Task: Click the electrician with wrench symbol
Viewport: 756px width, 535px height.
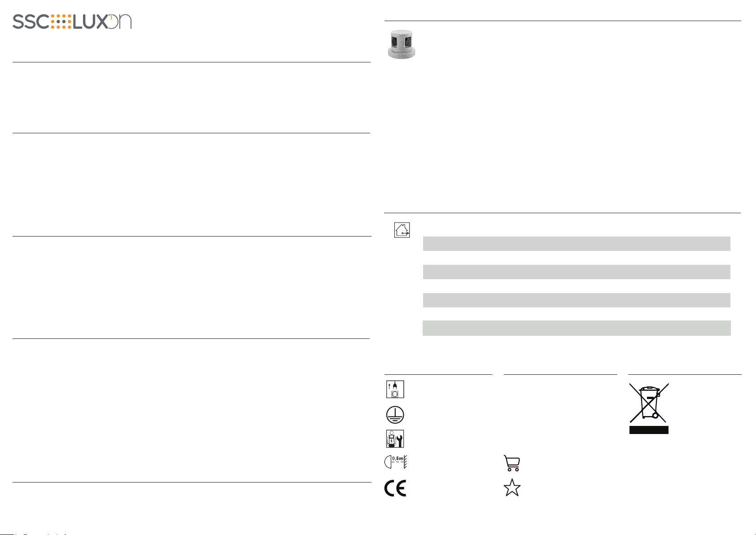Action: tap(395, 439)
